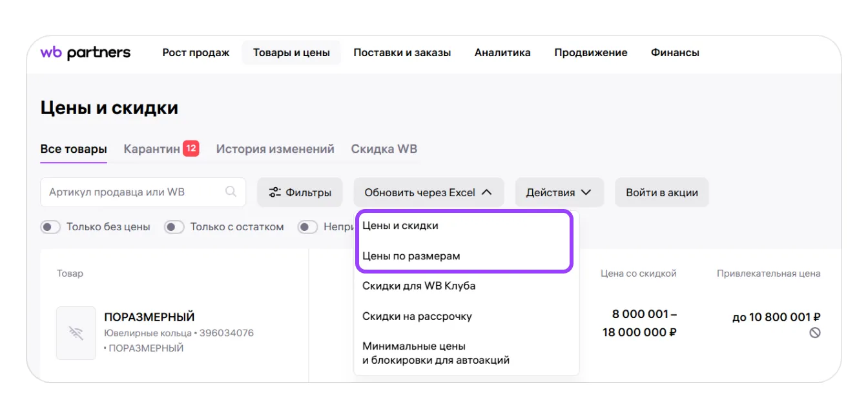Toggle Только без цены switch
Image resolution: width=868 pixels, height=418 pixels.
click(50, 227)
